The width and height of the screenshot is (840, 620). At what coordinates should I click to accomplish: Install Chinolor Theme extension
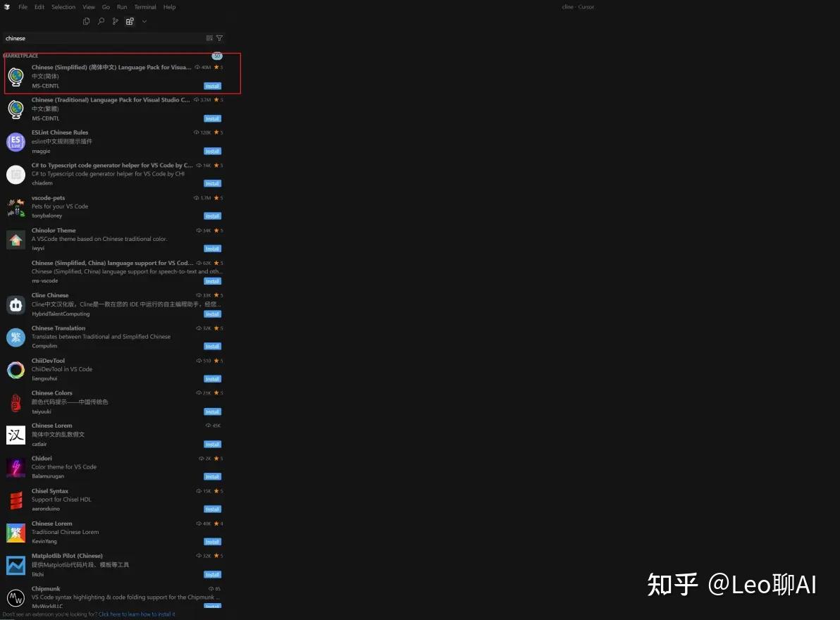pyautogui.click(x=212, y=249)
